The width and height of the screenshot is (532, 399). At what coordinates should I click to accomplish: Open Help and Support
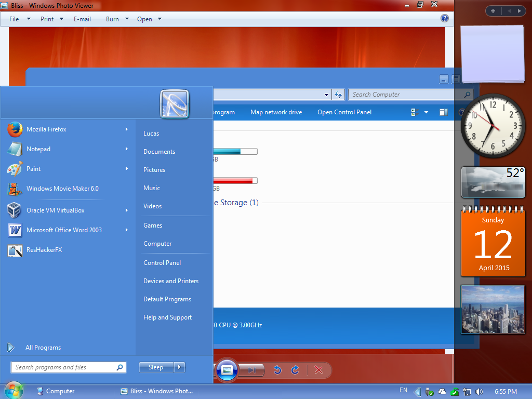[168, 317]
